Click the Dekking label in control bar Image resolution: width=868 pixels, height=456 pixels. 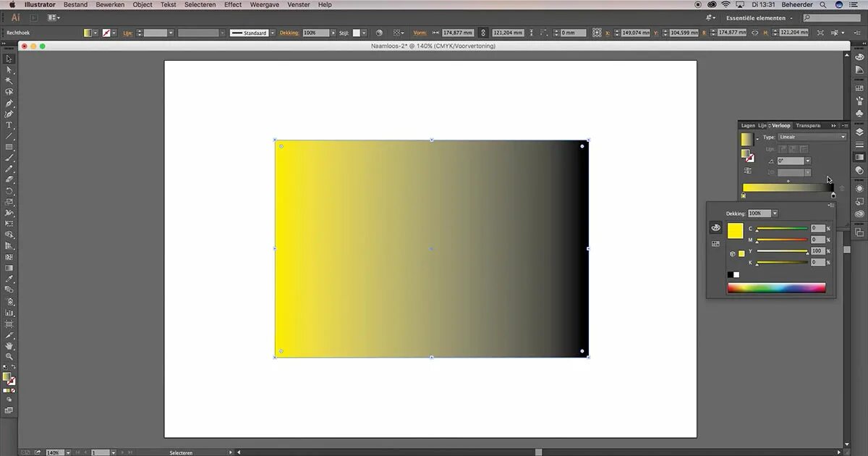click(x=289, y=33)
